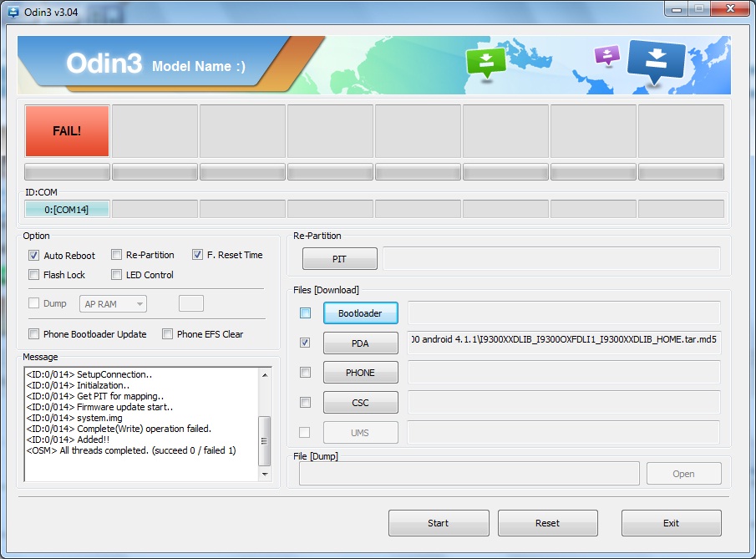Image resolution: width=756 pixels, height=559 pixels.
Task: Click the red FAIL! status box
Action: pyautogui.click(x=67, y=130)
